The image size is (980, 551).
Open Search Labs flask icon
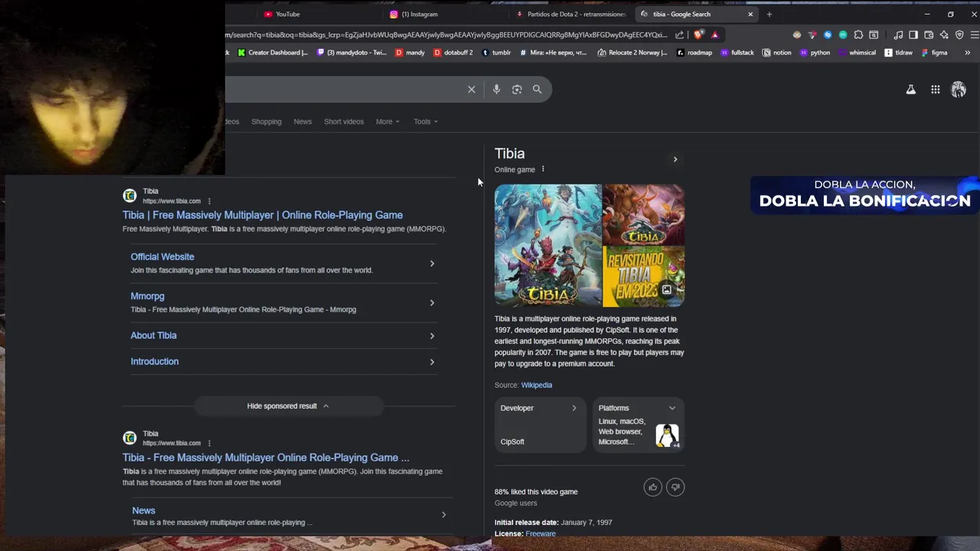911,90
